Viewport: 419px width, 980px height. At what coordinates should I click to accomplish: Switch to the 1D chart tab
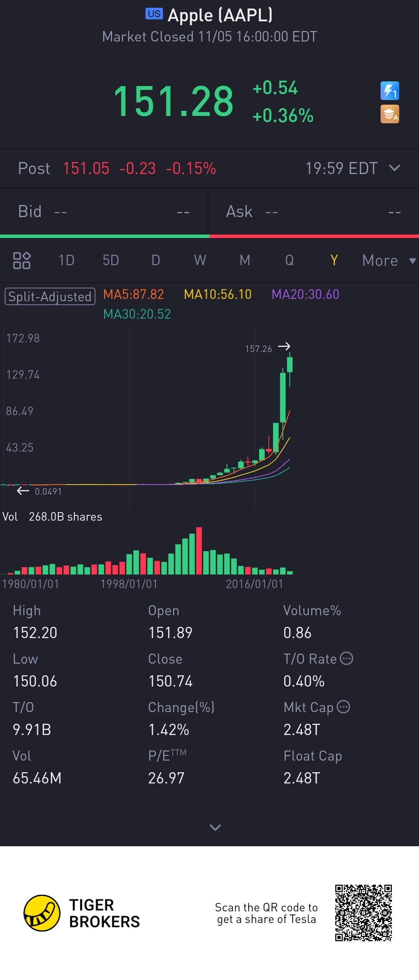click(x=66, y=260)
